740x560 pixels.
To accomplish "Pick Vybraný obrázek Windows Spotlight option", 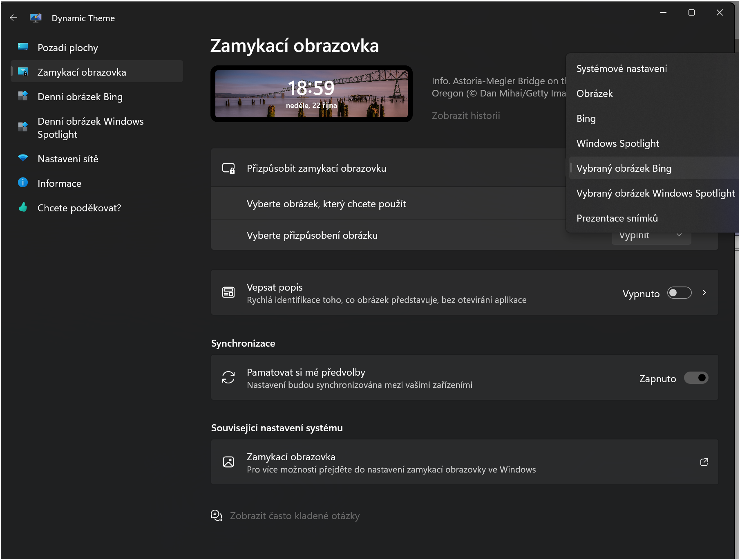I will click(x=655, y=193).
